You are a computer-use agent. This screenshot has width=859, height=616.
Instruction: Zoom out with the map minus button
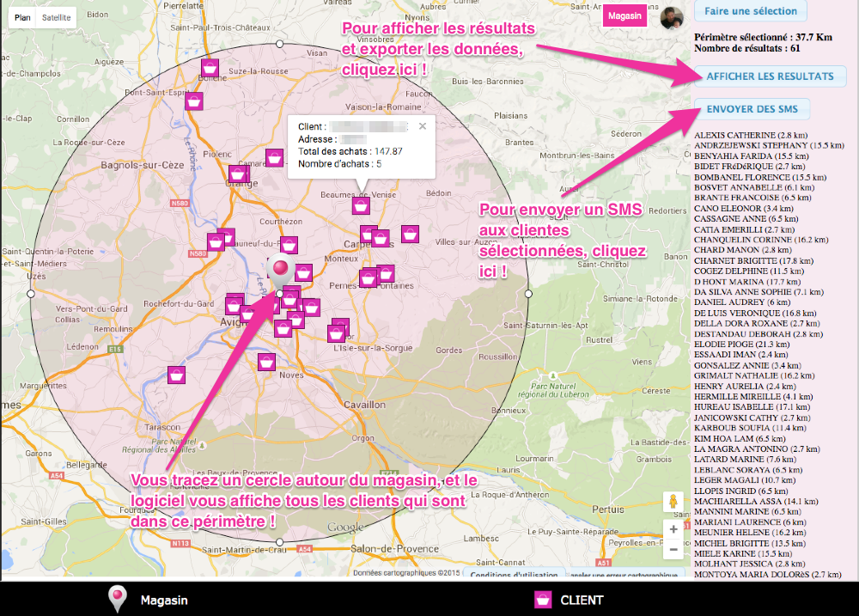point(673,549)
